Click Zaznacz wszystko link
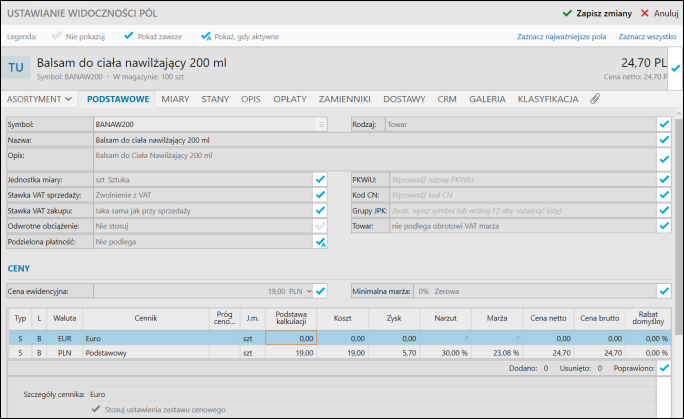 tap(648, 36)
